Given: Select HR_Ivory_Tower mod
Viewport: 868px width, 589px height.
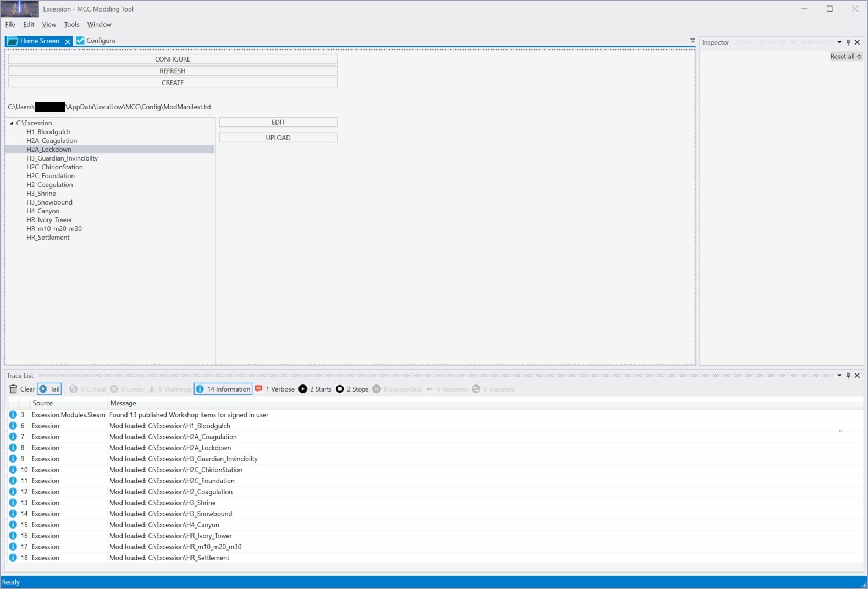Looking at the screenshot, I should coord(49,220).
